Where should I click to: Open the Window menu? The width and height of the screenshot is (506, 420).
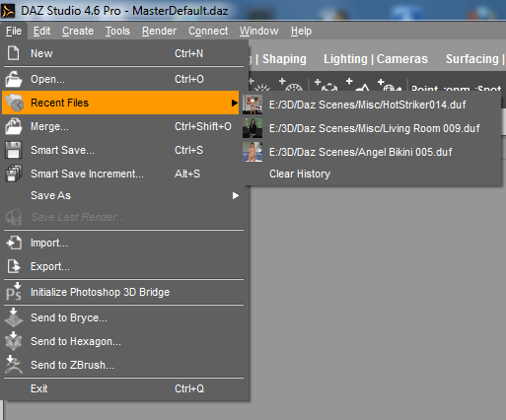(x=258, y=31)
